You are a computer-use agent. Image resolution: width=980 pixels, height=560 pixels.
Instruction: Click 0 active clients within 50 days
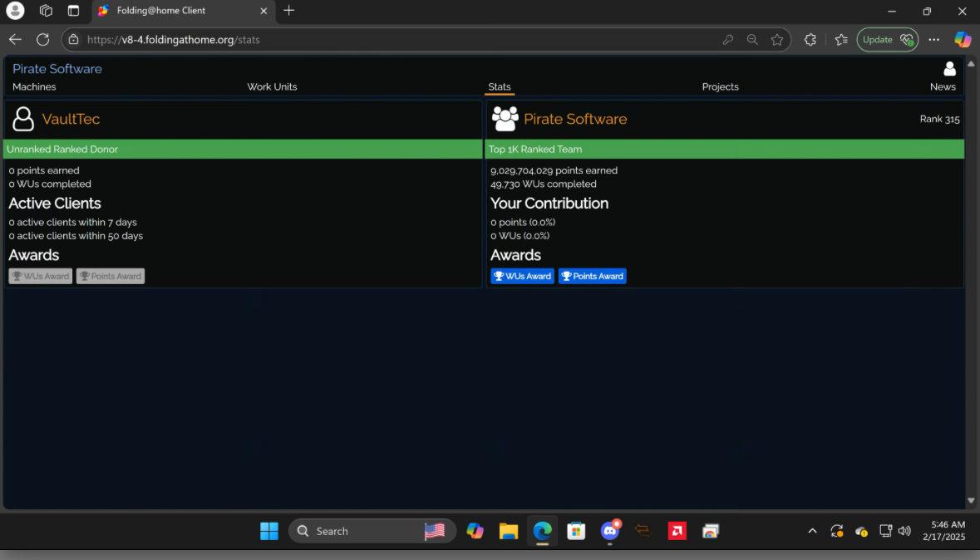[76, 236]
